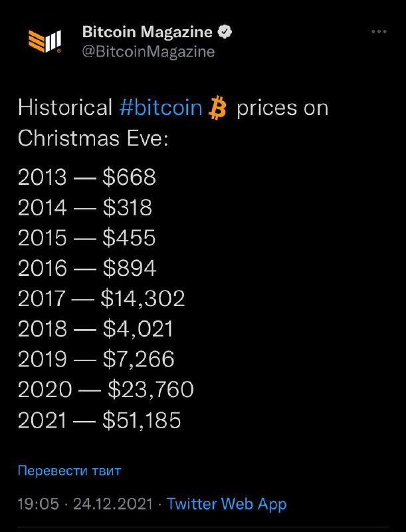406x532 pixels.
Task: Select the 2021 — $51,185 line
Action: 100,420
